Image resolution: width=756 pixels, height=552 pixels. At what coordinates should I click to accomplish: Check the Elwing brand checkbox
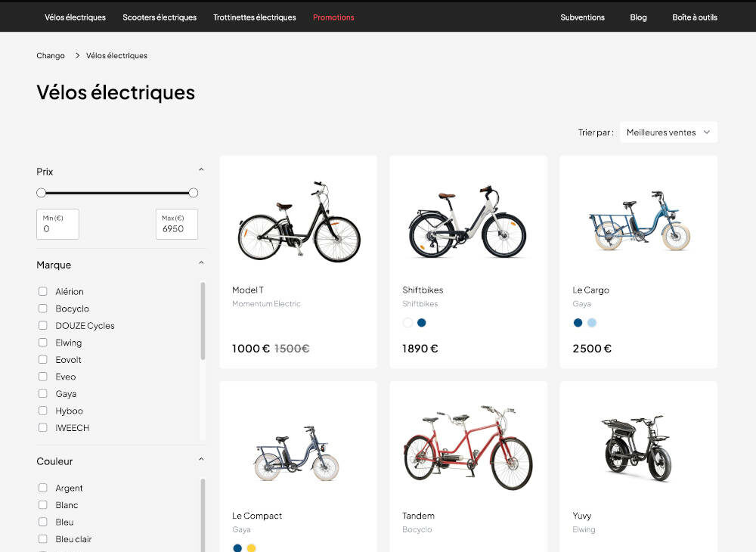[43, 343]
